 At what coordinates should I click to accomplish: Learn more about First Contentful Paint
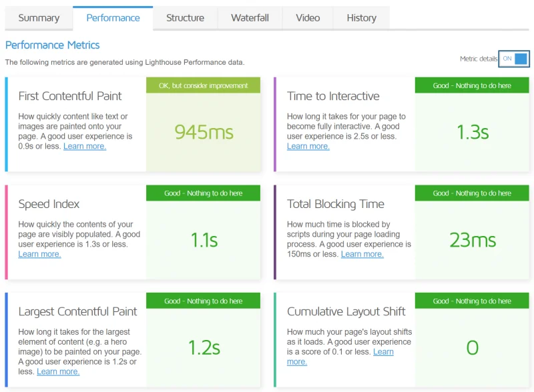click(x=84, y=146)
